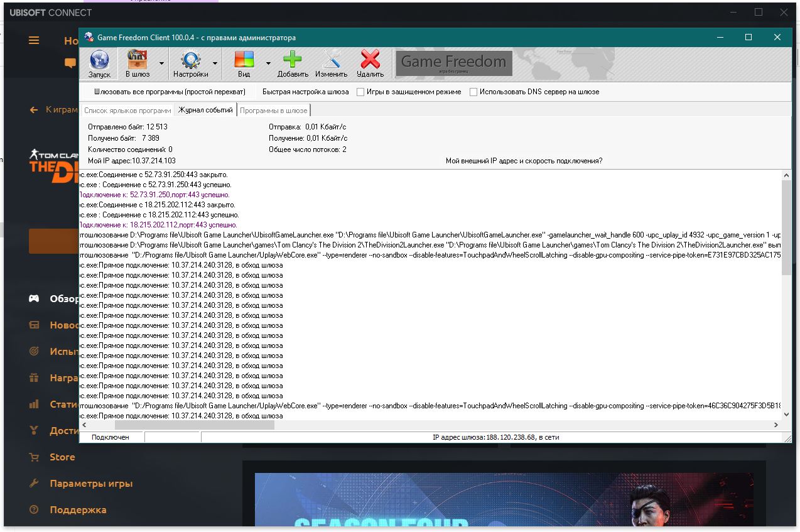
Task: Expand the dropdown arrow next to Настройки
Action: pyautogui.click(x=215, y=63)
